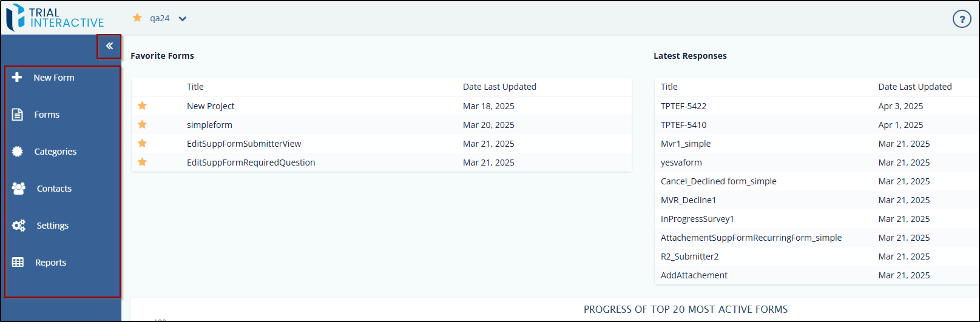Screen dimensions: 980x322
Task: Sort Favorite Forms by Date Last Updated
Action: pyautogui.click(x=499, y=87)
